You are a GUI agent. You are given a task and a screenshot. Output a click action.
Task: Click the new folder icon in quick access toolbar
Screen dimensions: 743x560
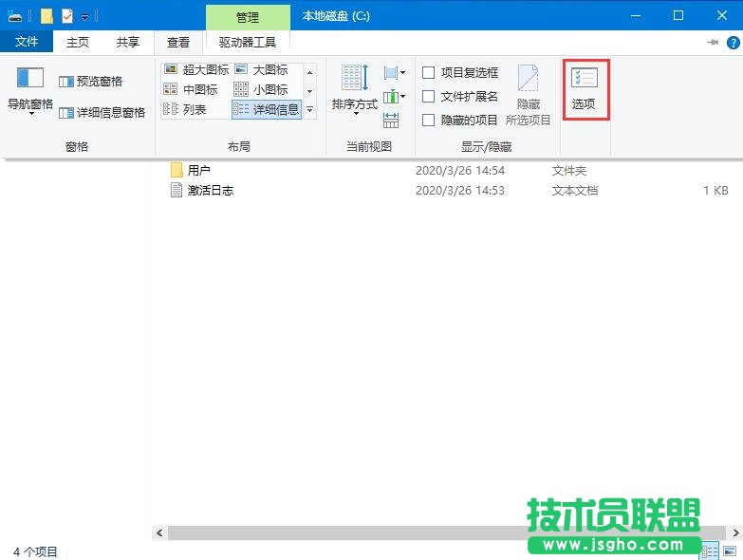point(46,16)
